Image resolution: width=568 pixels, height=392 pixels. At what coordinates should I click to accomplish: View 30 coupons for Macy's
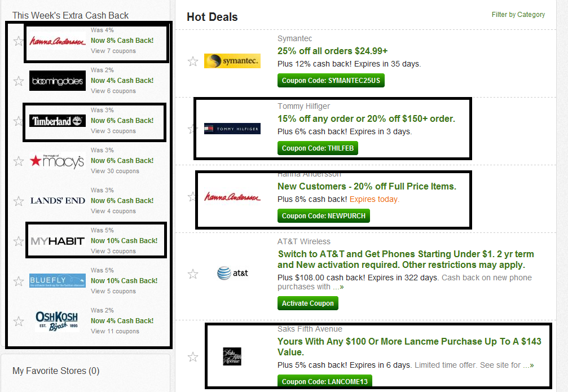tap(115, 171)
